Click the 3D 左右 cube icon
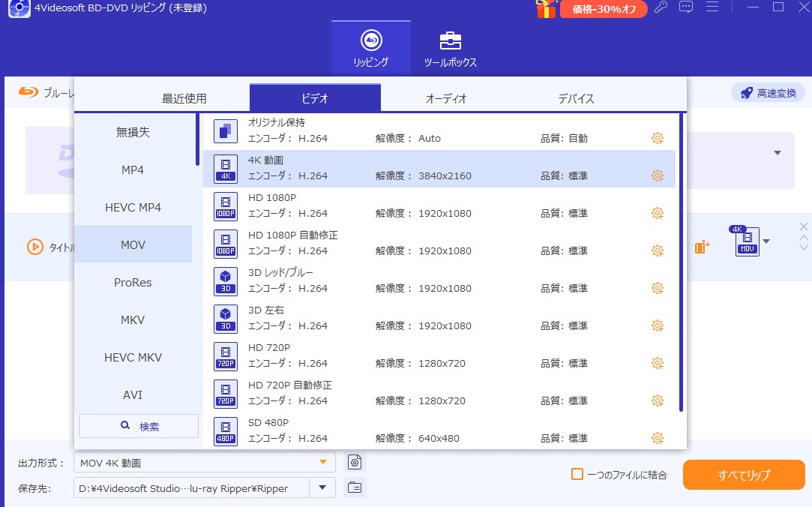 pyautogui.click(x=226, y=319)
